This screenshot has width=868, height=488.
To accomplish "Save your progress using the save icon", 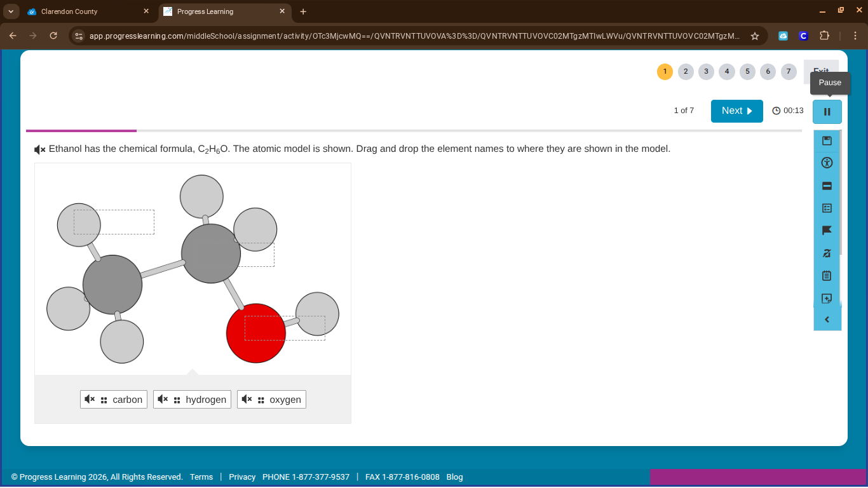I will tap(827, 140).
